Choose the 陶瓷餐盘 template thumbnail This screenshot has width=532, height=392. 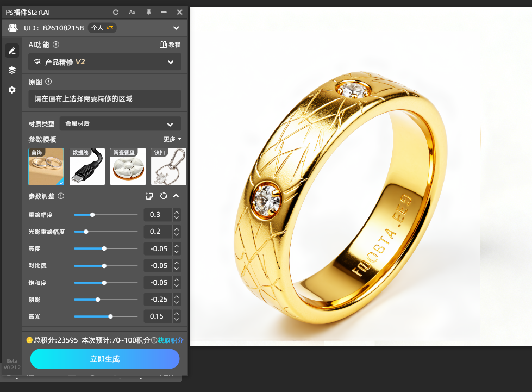[x=128, y=167]
